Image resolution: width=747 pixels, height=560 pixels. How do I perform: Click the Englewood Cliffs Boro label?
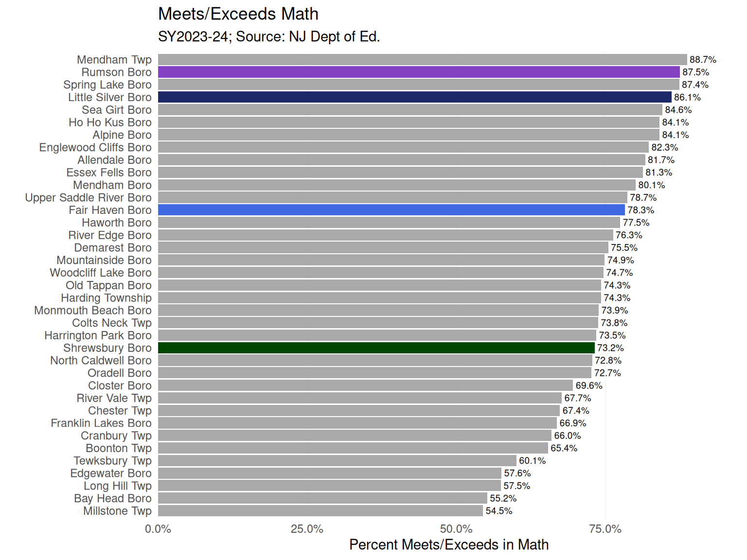95,147
